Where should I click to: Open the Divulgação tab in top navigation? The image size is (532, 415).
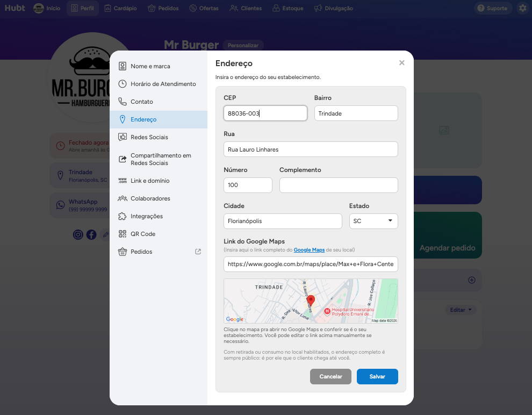(334, 8)
